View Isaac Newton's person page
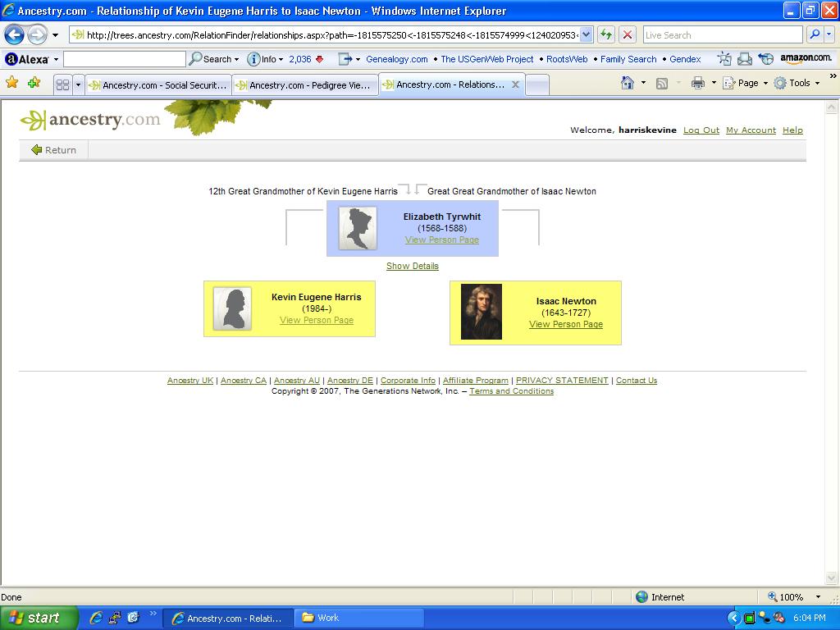The width and height of the screenshot is (840, 630). 566,325
